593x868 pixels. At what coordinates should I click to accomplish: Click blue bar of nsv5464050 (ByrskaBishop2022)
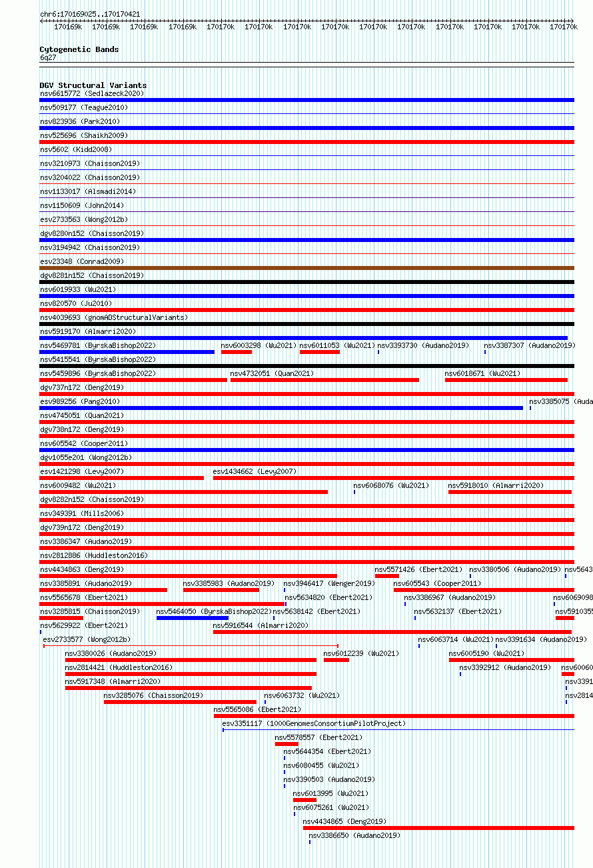click(x=193, y=618)
